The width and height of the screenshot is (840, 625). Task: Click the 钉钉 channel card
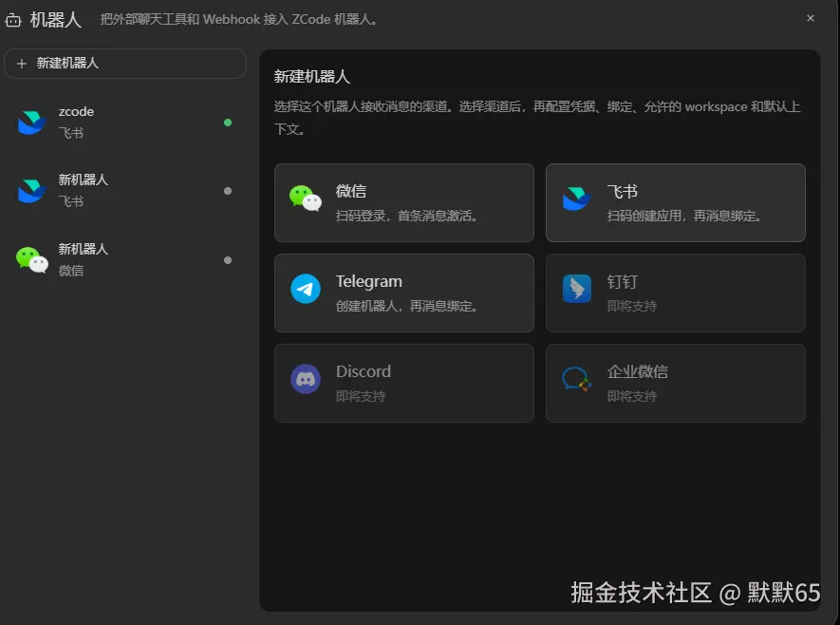pos(676,293)
